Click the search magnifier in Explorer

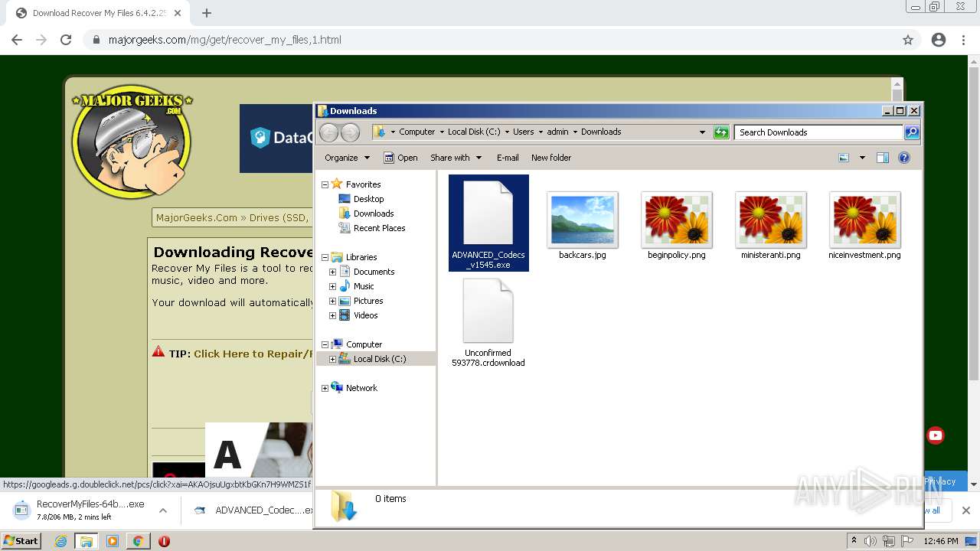912,132
